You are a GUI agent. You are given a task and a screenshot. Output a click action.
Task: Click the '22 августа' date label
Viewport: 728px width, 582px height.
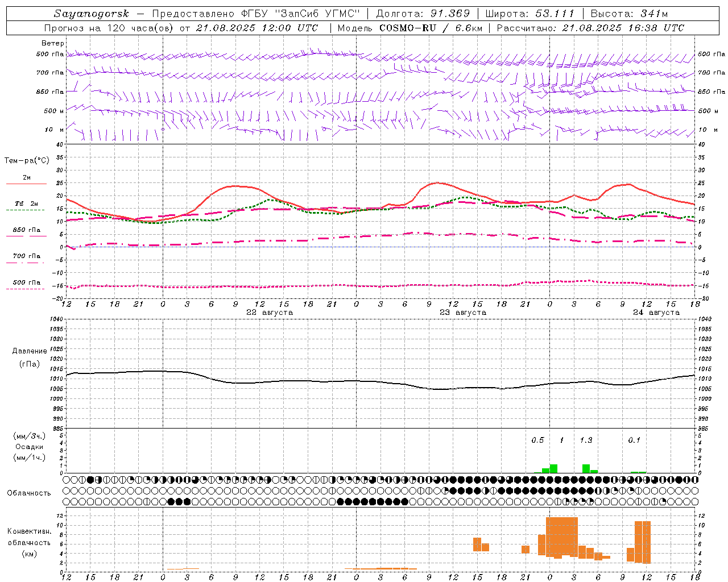270,313
